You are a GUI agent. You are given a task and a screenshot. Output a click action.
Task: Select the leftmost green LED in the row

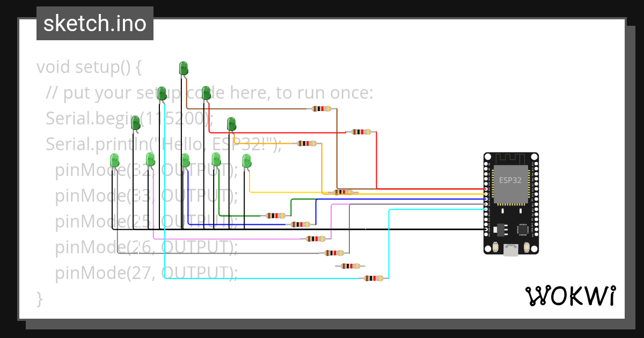[114, 160]
